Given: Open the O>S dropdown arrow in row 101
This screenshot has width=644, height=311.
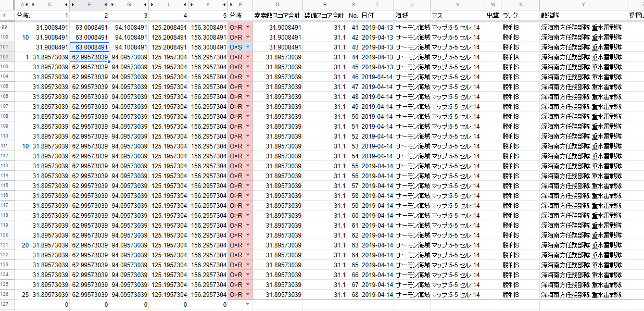Looking at the screenshot, I should pyautogui.click(x=248, y=47).
